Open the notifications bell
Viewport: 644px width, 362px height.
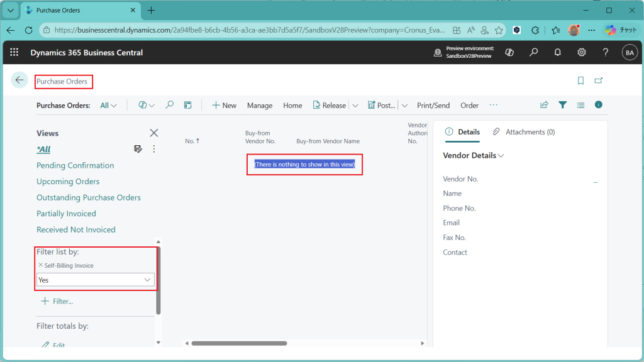[x=557, y=53]
